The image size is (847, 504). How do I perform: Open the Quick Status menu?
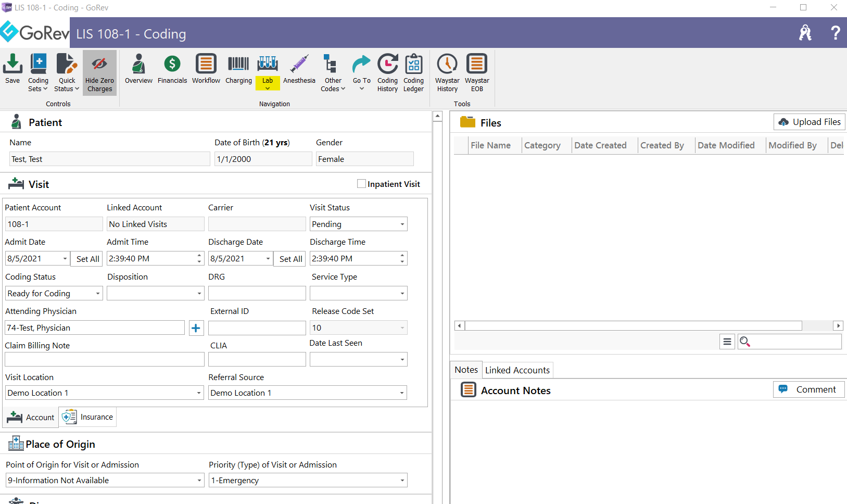67,73
